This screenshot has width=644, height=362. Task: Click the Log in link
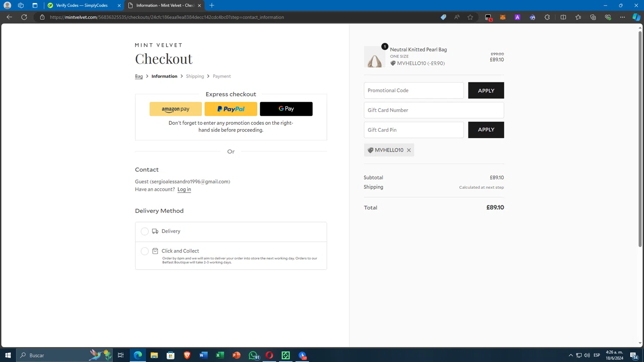tap(184, 190)
